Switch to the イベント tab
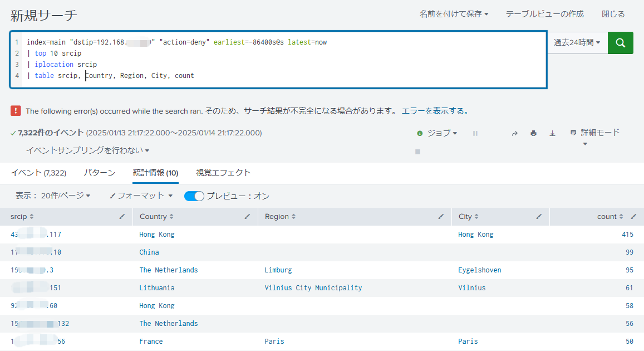644x351 pixels. [x=38, y=173]
